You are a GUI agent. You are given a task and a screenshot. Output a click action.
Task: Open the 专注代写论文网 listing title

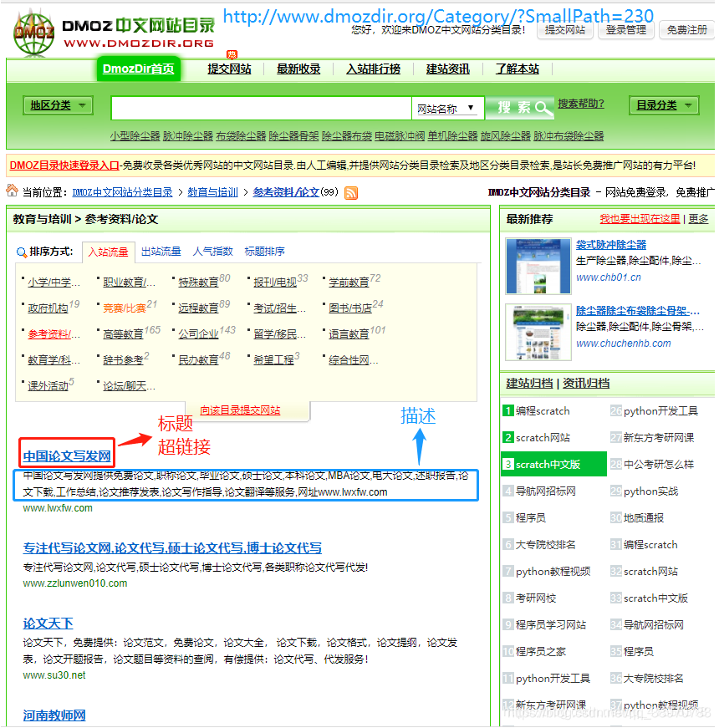tap(172, 548)
